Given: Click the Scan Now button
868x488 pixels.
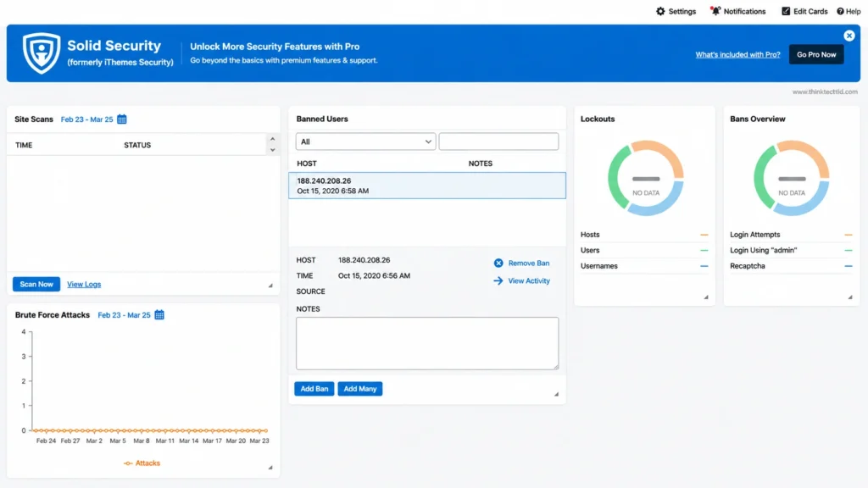Looking at the screenshot, I should point(36,285).
